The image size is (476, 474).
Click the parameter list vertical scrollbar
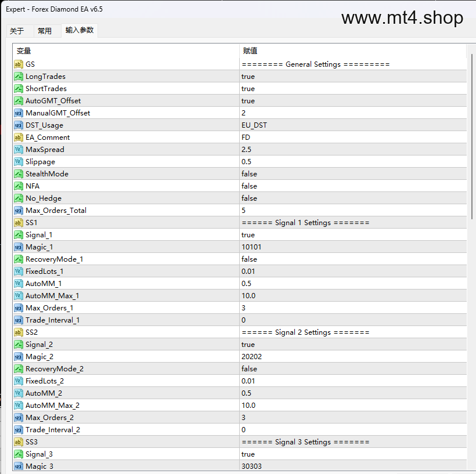(x=472, y=136)
